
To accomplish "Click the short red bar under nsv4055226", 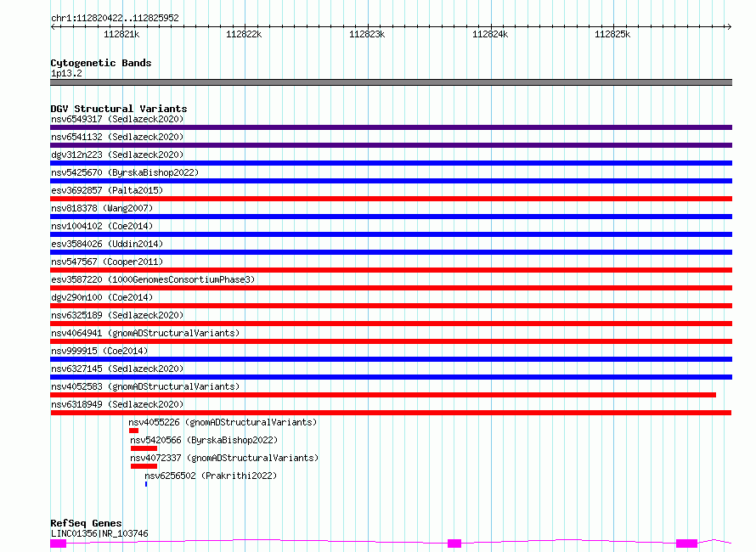I will [x=133, y=431].
